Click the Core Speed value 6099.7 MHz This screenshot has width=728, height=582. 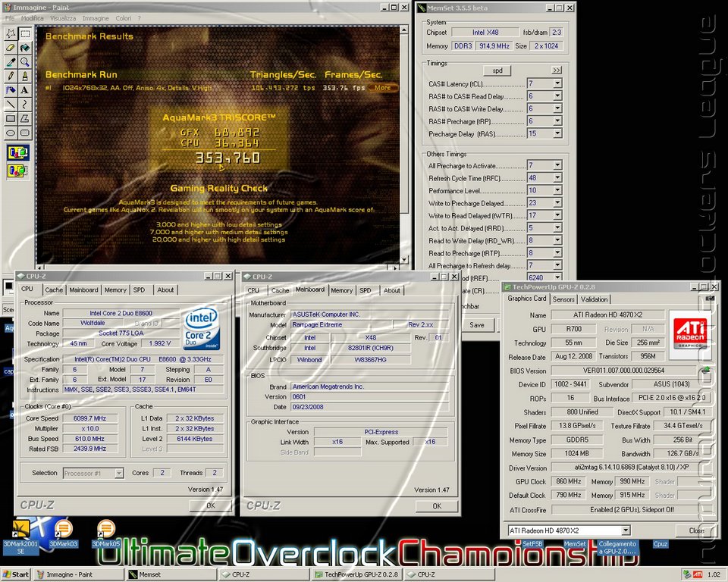(x=90, y=418)
